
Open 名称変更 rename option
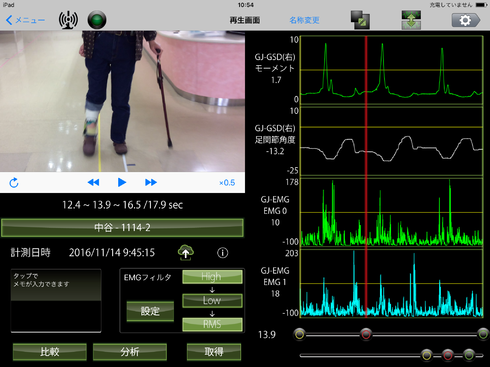pos(304,20)
